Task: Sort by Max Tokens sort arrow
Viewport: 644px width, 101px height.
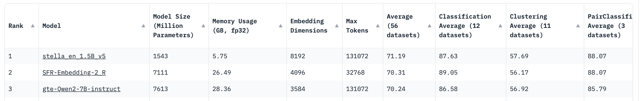Action: tap(378, 26)
